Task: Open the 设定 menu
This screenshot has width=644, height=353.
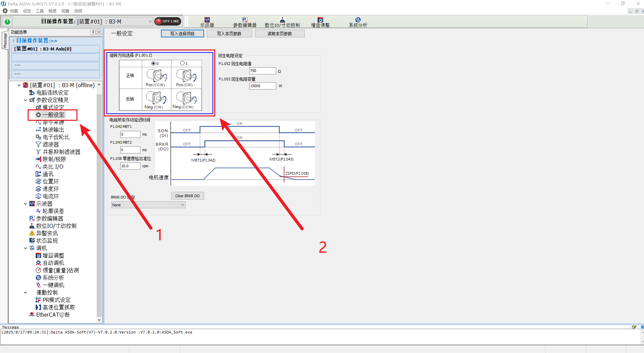Action: (x=27, y=11)
